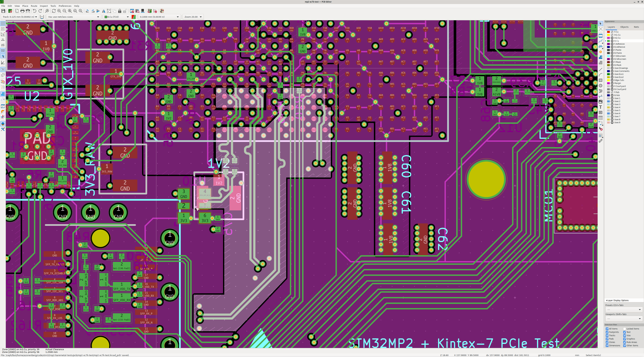Switch to the Nets tab
644x357 pixels.
[636, 27]
